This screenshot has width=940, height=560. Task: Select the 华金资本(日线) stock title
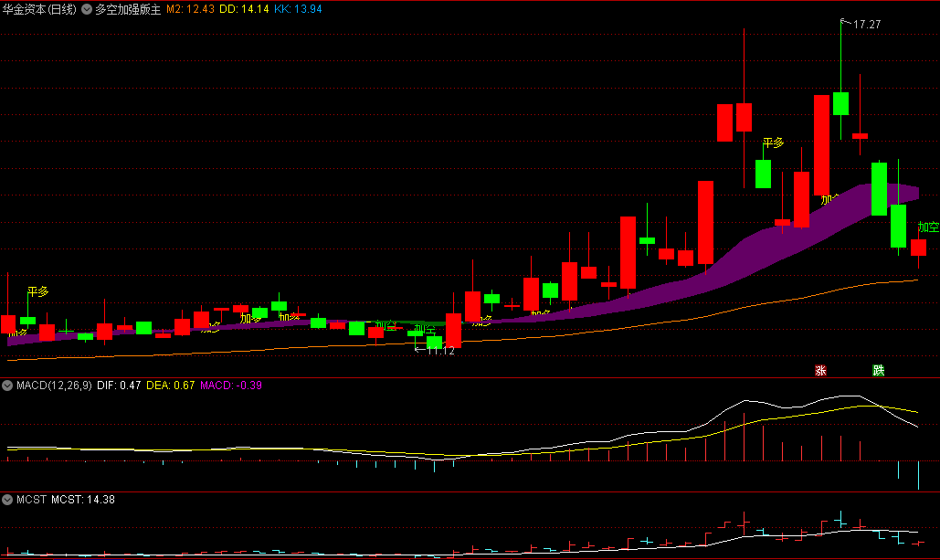[39, 9]
